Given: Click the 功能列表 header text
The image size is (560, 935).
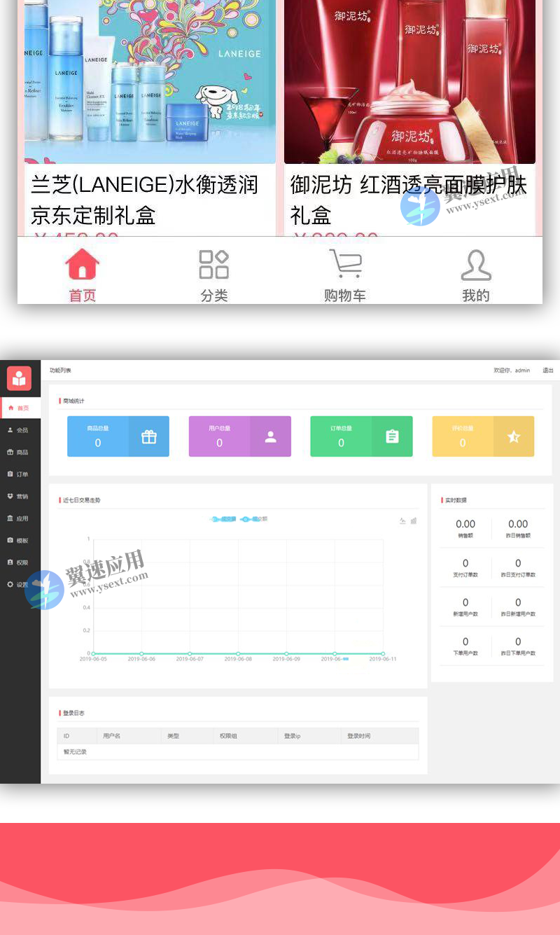Looking at the screenshot, I should [60, 370].
